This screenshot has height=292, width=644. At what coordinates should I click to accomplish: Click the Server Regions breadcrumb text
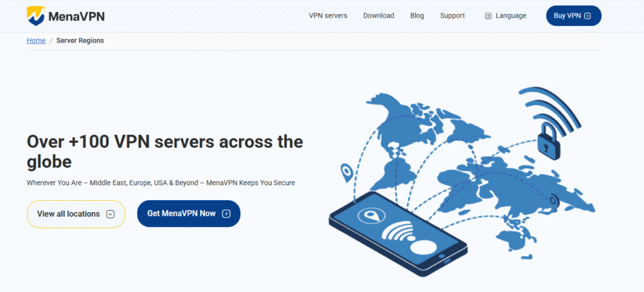tap(80, 40)
